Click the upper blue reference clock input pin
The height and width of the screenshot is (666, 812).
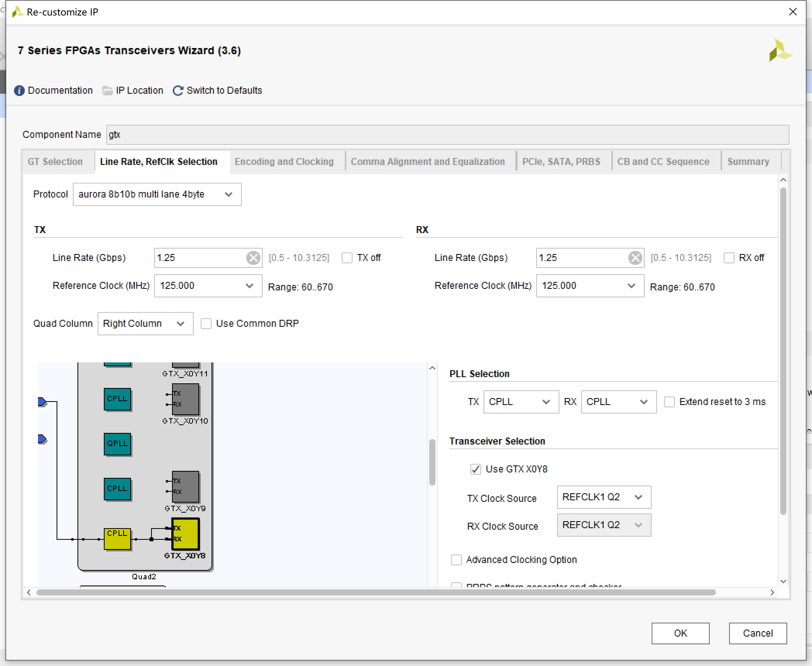click(43, 402)
